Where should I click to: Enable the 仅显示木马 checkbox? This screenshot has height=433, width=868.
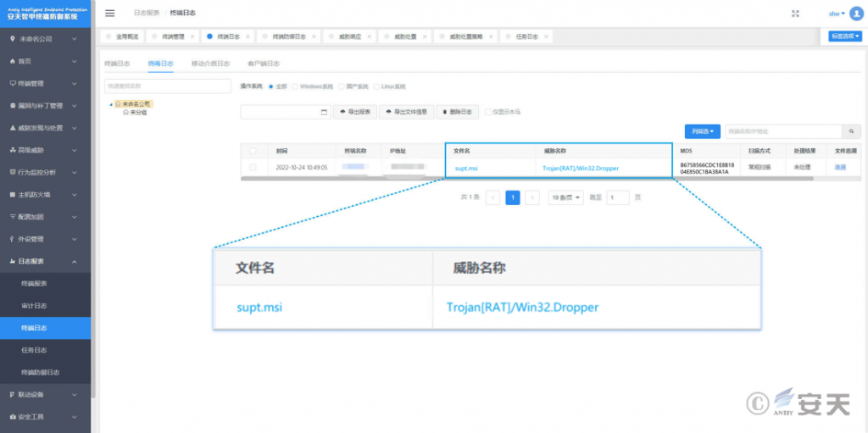tap(487, 112)
